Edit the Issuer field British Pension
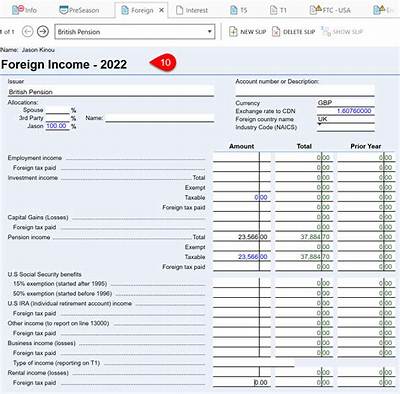This screenshot has width=400, height=394. pos(111,92)
